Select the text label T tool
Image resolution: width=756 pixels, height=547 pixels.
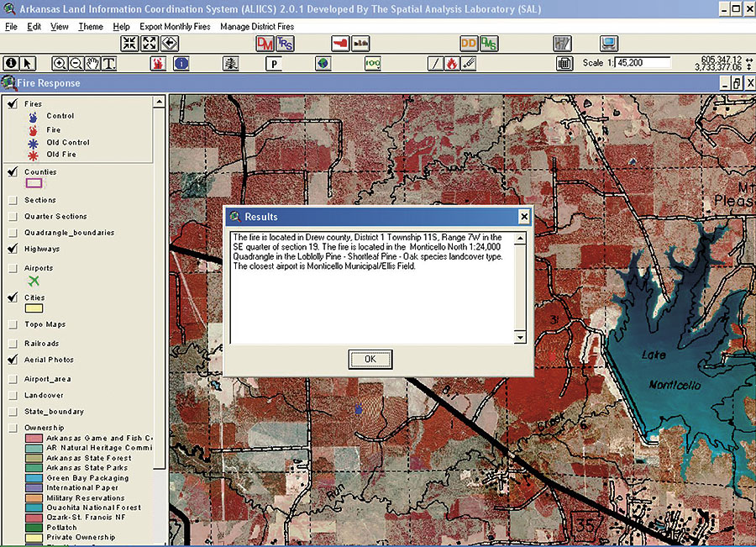coord(109,63)
